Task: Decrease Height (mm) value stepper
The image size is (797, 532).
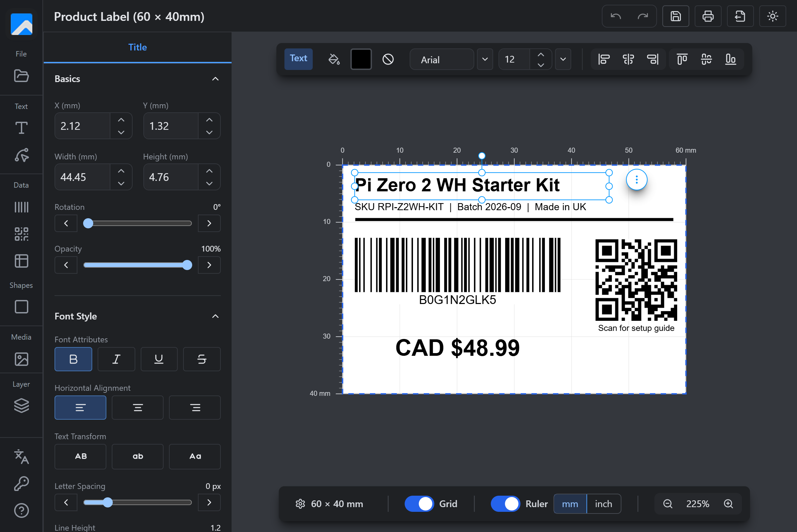Action: coord(210,184)
